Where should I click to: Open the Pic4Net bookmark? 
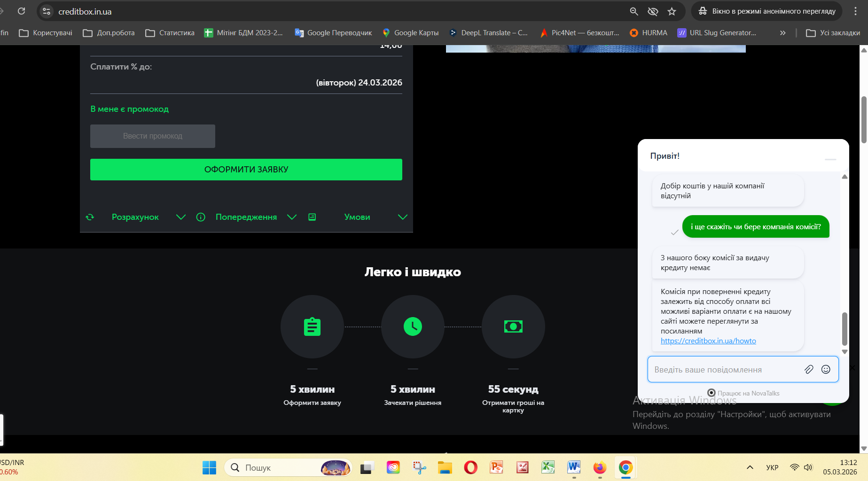click(x=579, y=33)
